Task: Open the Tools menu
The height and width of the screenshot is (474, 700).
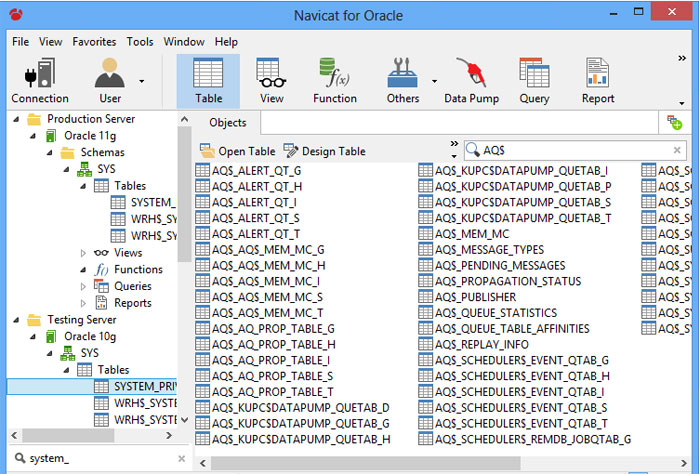Action: (x=140, y=42)
